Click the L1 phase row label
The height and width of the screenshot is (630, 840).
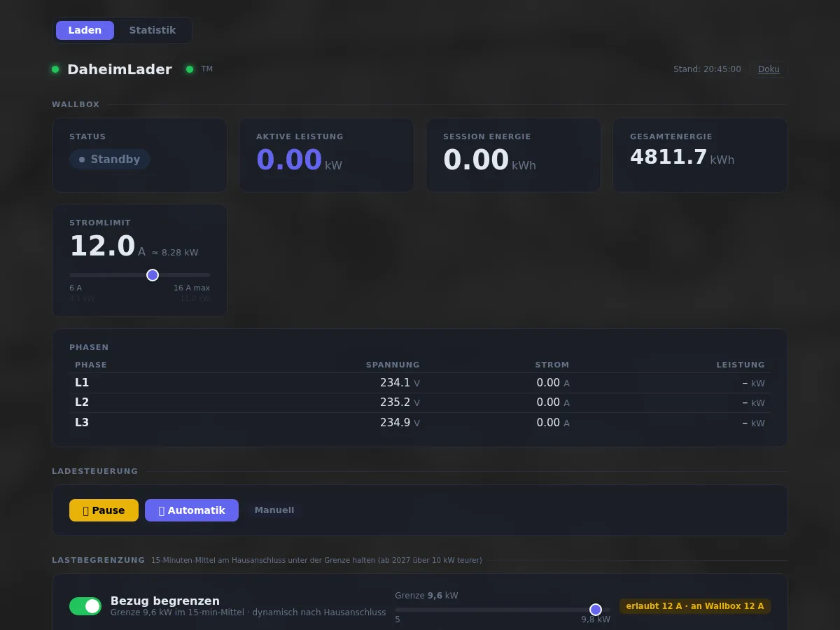[x=82, y=383]
